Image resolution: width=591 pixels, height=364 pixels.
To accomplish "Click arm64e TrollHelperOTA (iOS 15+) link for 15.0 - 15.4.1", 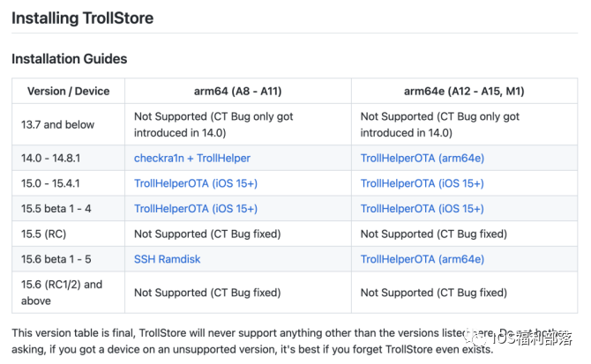I will pyautogui.click(x=422, y=183).
